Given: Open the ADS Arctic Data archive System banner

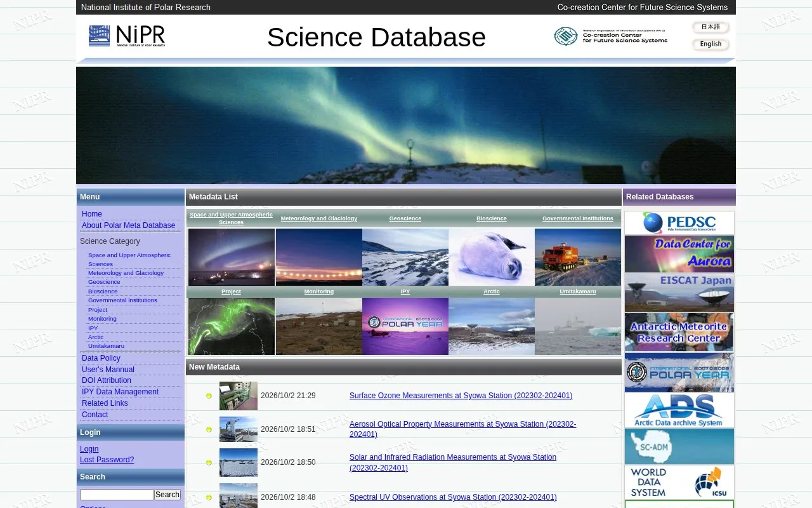Looking at the screenshot, I should point(679,410).
